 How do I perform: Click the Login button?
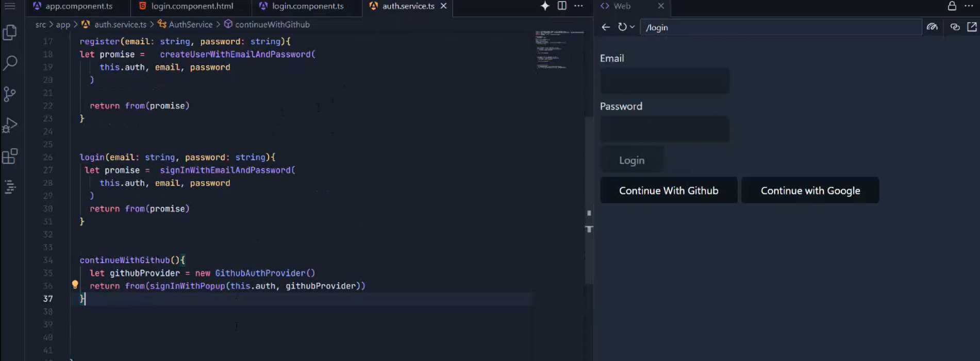click(632, 160)
